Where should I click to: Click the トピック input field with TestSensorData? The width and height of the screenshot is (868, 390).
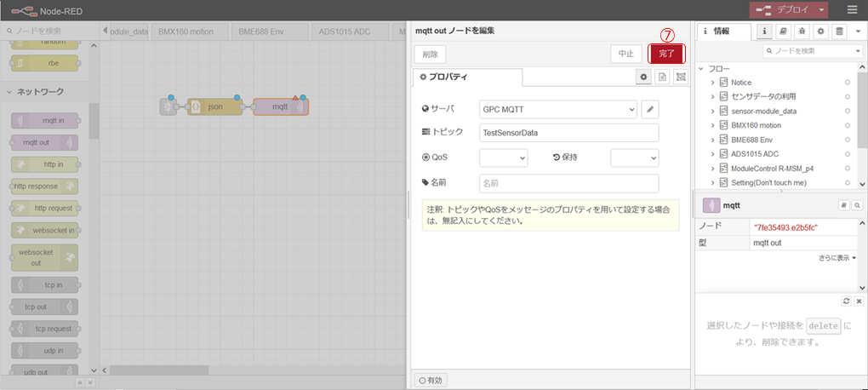(x=568, y=133)
